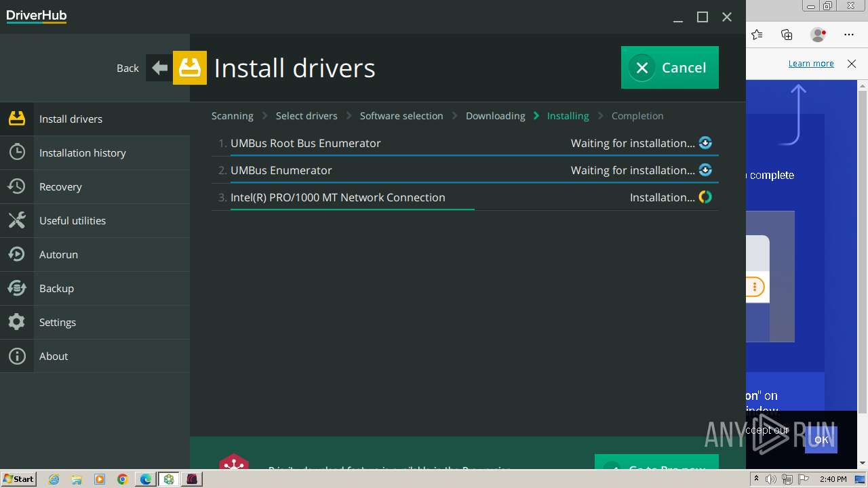Open Installation history in the sidebar

tap(95, 152)
